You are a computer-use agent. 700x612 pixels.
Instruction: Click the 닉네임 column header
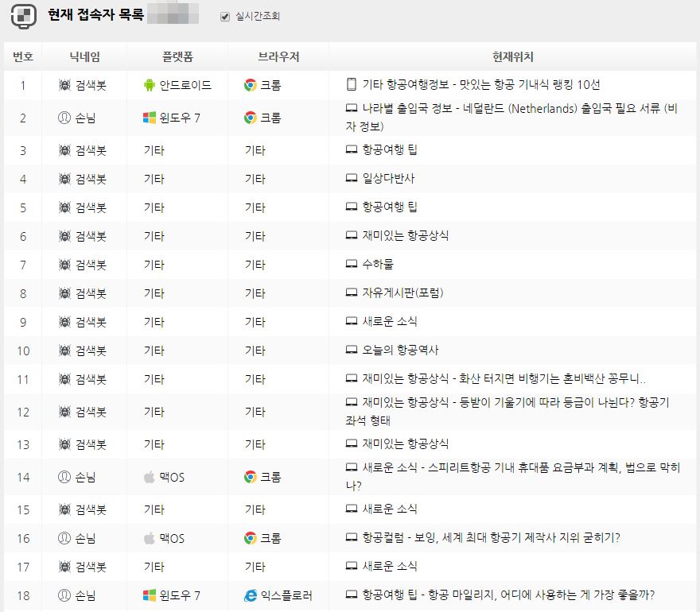tap(84, 56)
